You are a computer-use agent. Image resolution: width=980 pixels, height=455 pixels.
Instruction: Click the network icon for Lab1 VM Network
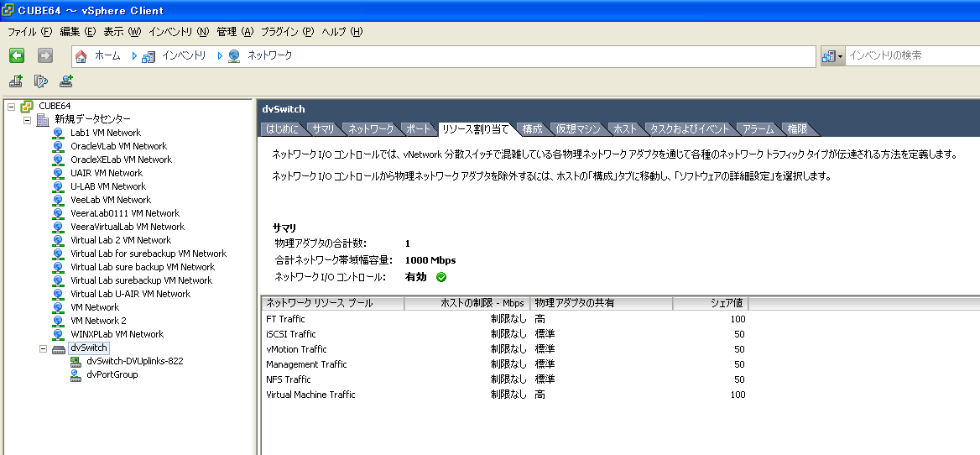(58, 133)
